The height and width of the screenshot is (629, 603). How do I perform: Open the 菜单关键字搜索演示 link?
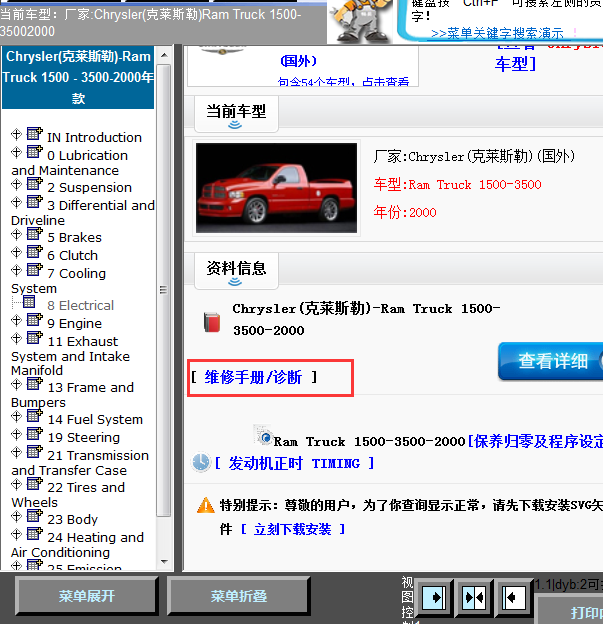[497, 33]
